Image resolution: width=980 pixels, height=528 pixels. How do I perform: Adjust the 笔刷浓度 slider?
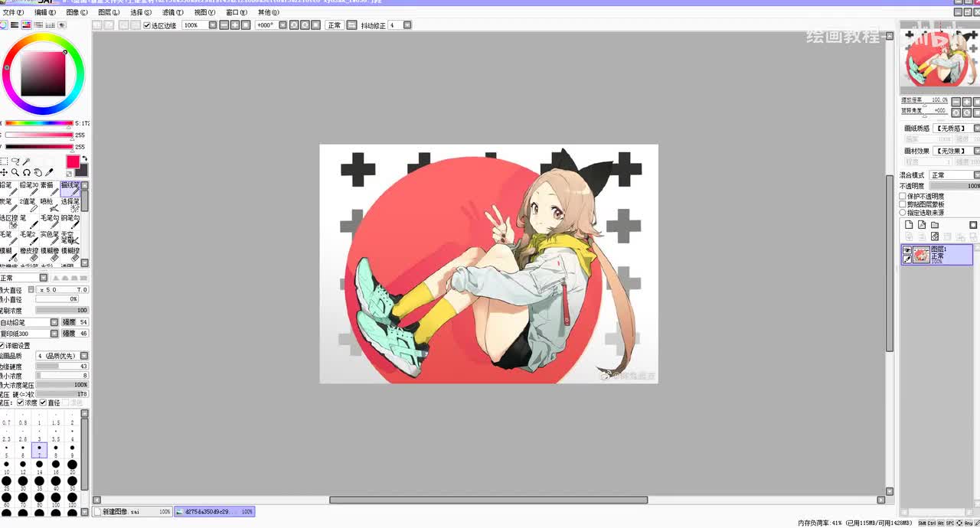click(62, 311)
